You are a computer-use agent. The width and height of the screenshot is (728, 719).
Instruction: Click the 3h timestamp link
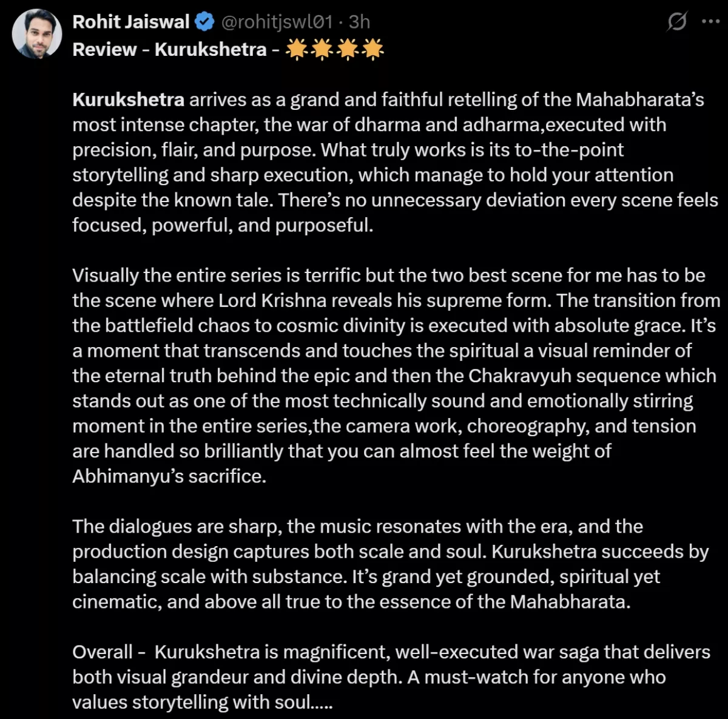point(359,21)
